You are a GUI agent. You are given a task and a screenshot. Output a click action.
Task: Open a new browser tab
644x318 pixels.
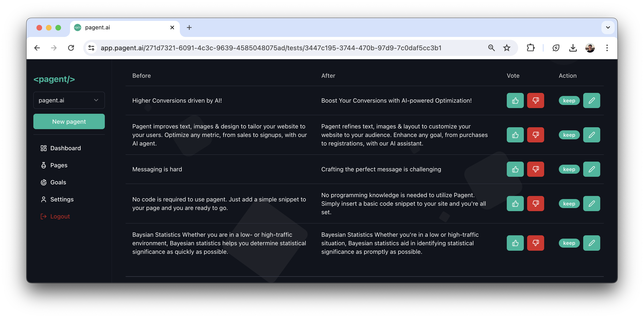tap(189, 27)
